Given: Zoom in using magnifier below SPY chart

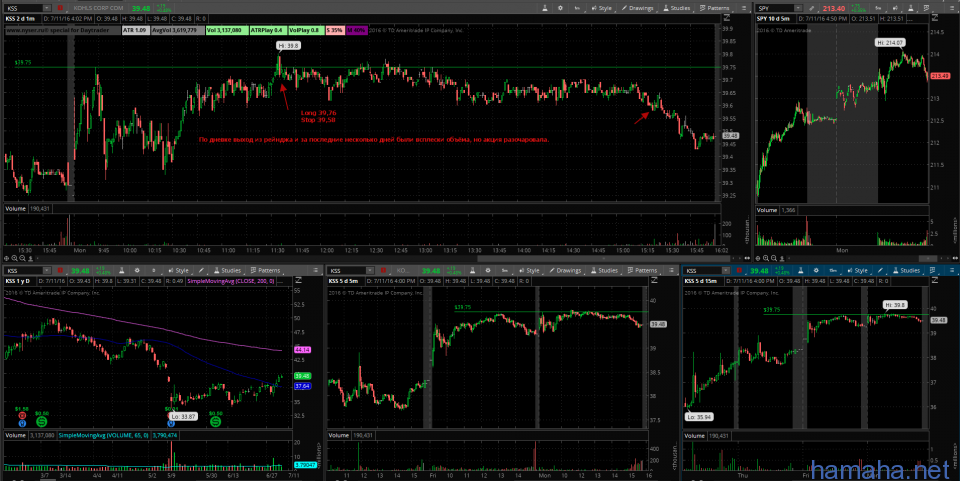Looking at the screenshot, I should pos(767,259).
